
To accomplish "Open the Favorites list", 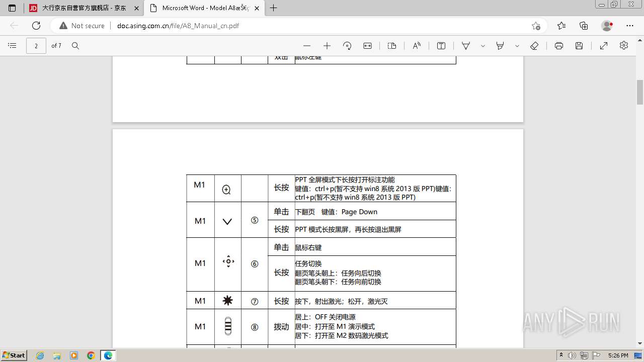I will pyautogui.click(x=561, y=26).
